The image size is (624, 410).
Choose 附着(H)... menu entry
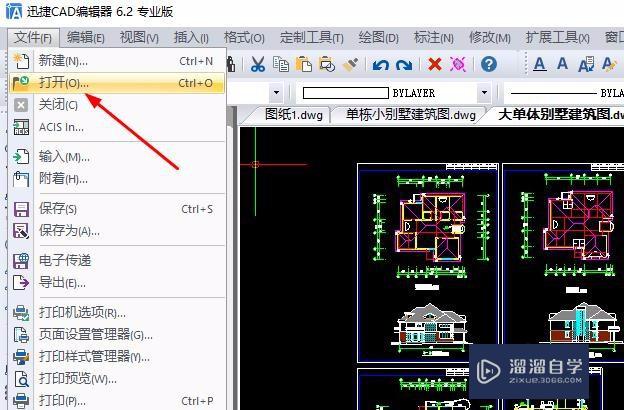(x=117, y=179)
